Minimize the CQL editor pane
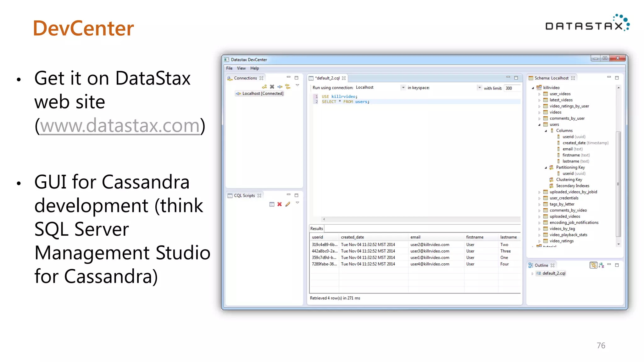The height and width of the screenshot is (362, 644). tap(508, 77)
